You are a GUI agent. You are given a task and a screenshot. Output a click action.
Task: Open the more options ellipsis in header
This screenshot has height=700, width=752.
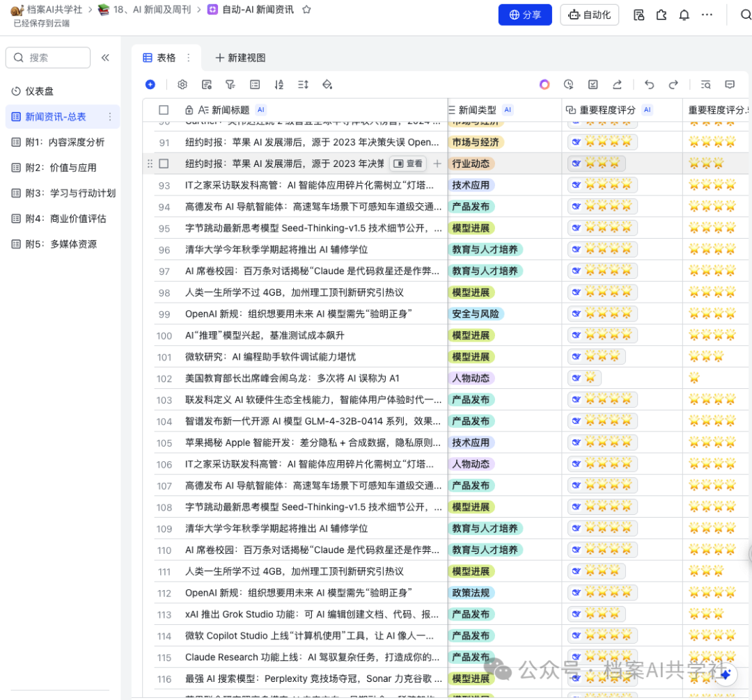707,15
